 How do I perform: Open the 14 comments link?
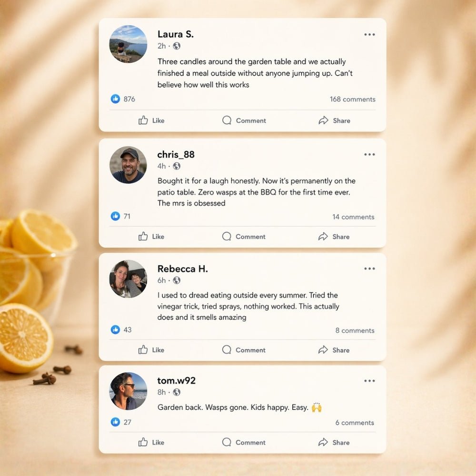click(353, 217)
